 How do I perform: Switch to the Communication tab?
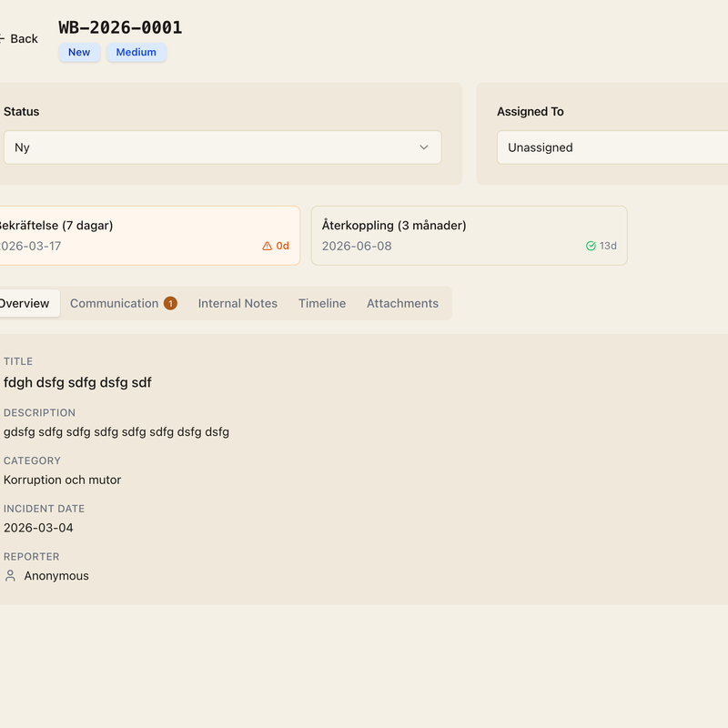[124, 303]
